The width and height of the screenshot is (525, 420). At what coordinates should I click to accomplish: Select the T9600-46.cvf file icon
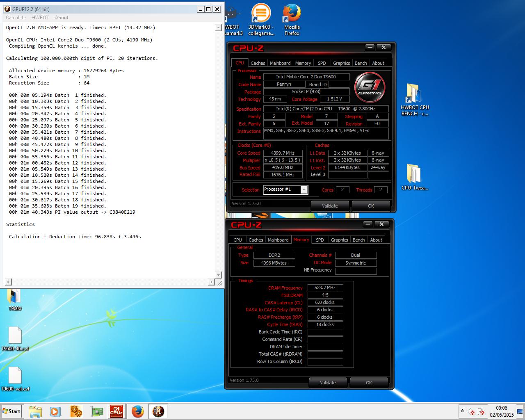point(15,339)
